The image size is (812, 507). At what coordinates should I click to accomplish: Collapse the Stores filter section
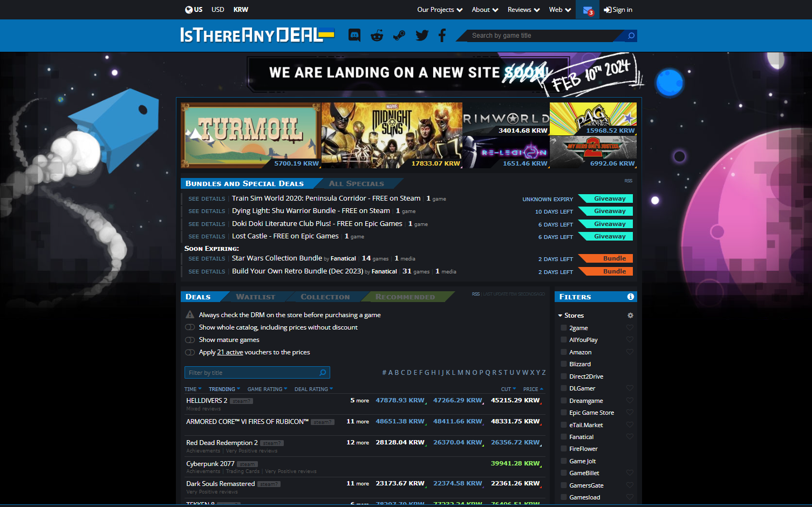point(571,316)
